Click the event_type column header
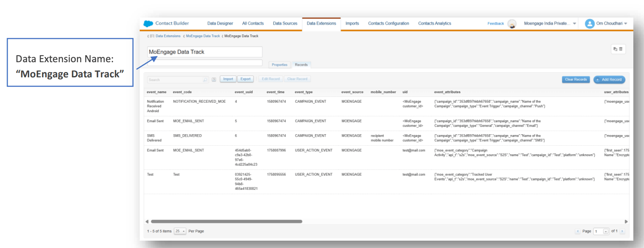644x248 pixels. 304,92
